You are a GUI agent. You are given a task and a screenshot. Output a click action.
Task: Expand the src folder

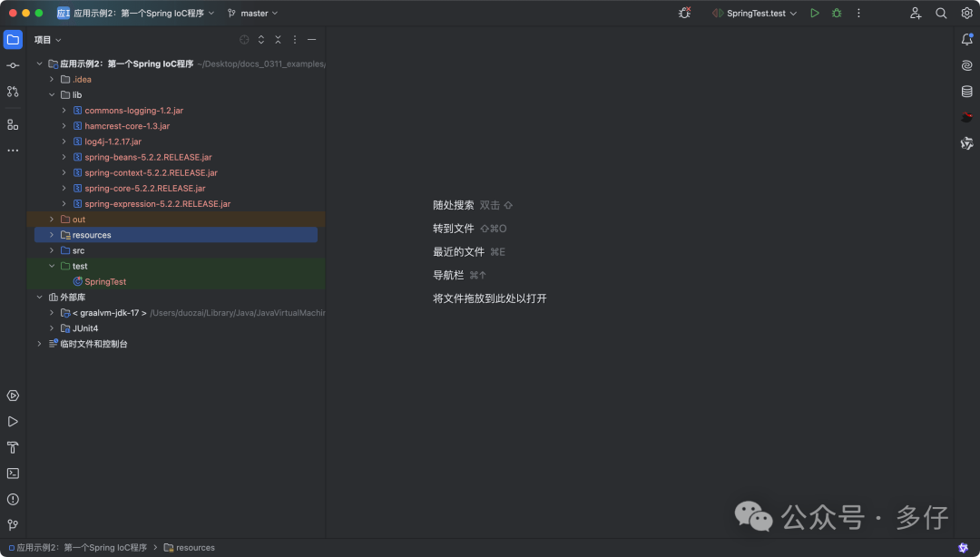52,250
